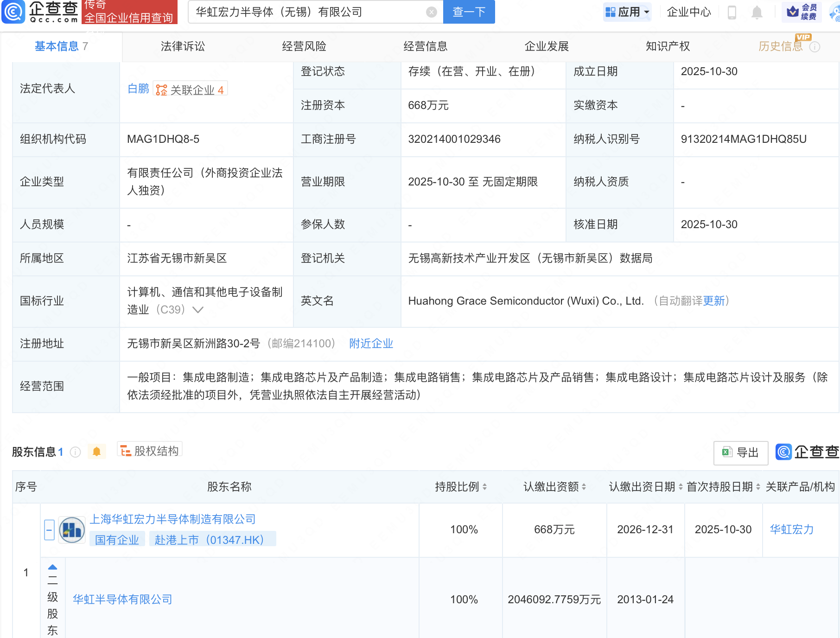Click the 上海华虹宏力 company logo thumbnail
Image resolution: width=840 pixels, height=638 pixels.
(72, 530)
